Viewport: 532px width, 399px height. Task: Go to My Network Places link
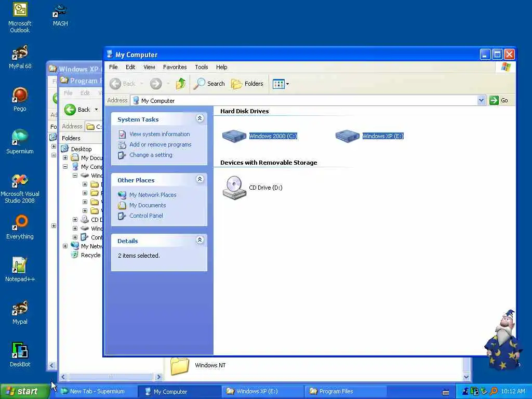click(x=153, y=195)
